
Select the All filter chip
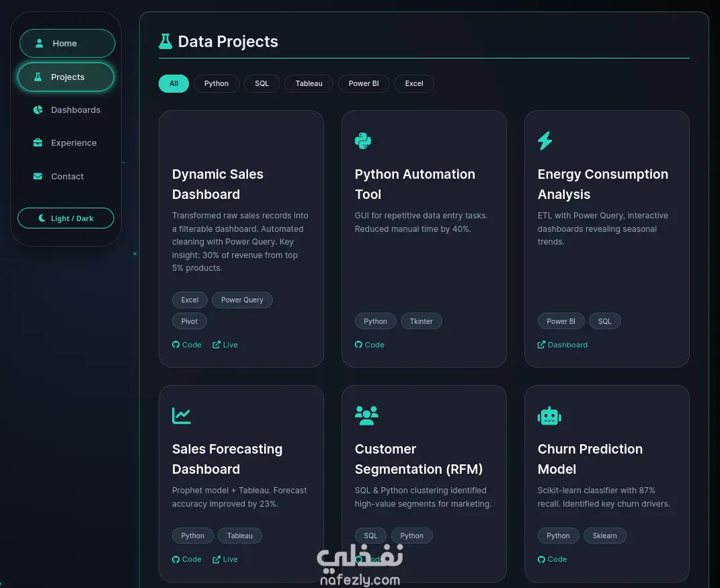[x=173, y=83]
